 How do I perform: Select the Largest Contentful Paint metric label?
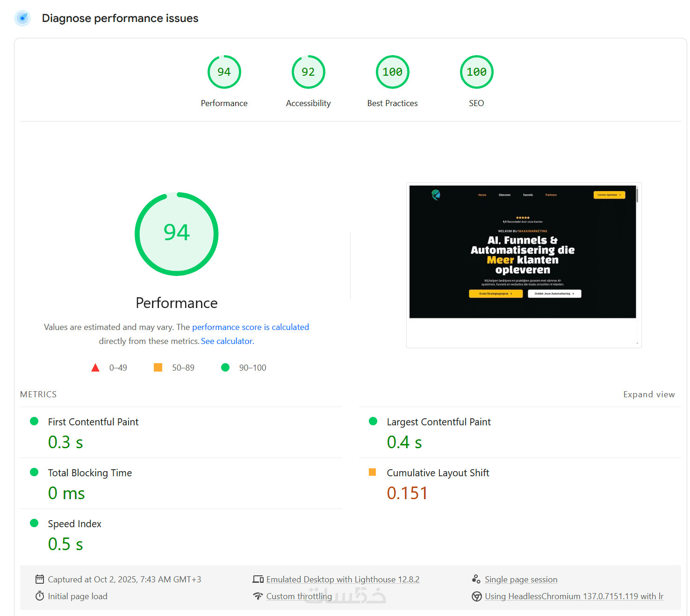point(438,422)
